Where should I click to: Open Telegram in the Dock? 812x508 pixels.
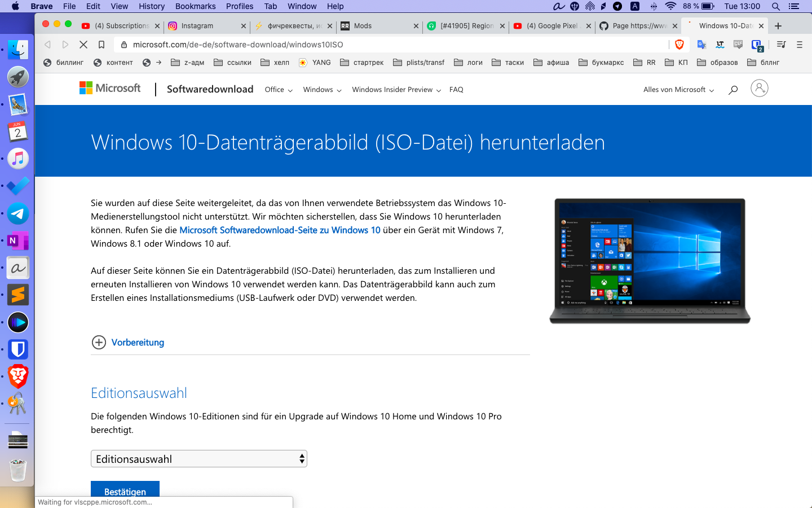[18, 213]
